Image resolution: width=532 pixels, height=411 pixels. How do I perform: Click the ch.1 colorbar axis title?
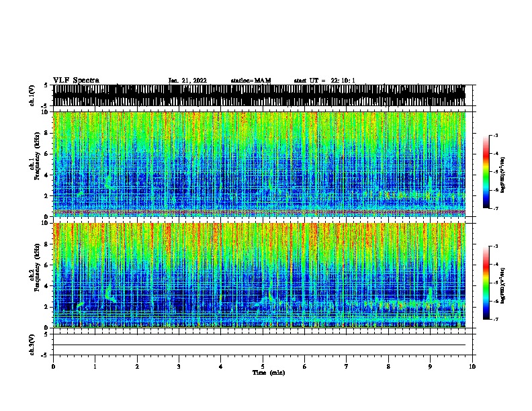point(502,175)
